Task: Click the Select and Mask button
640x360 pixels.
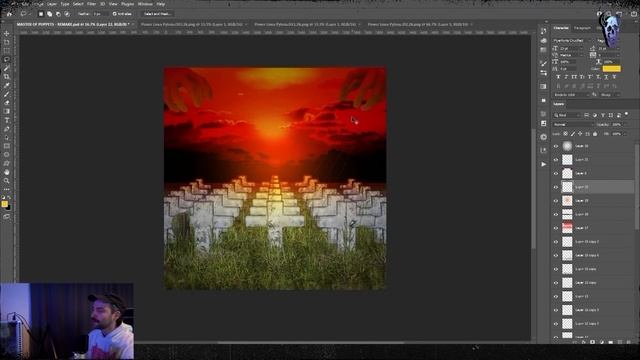Action: 157,14
